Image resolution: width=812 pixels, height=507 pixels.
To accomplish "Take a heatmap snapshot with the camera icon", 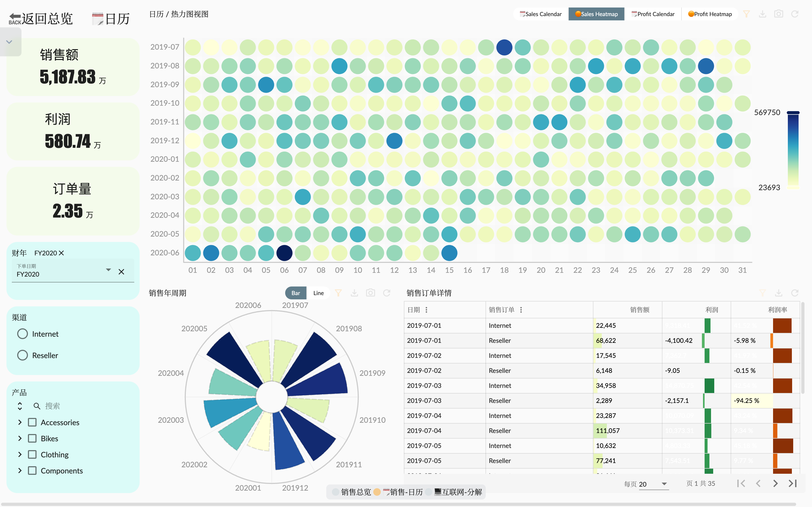I will (778, 14).
